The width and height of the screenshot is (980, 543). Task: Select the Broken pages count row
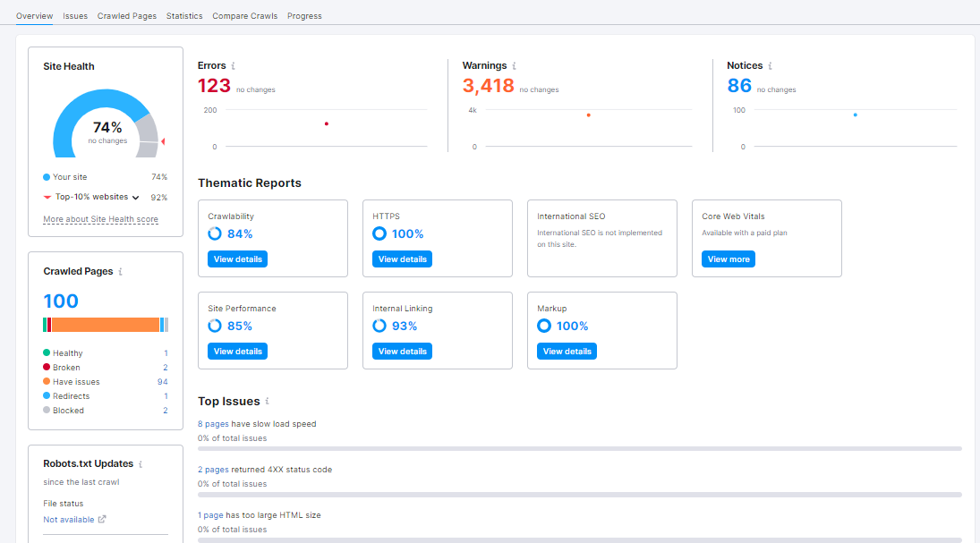point(105,368)
